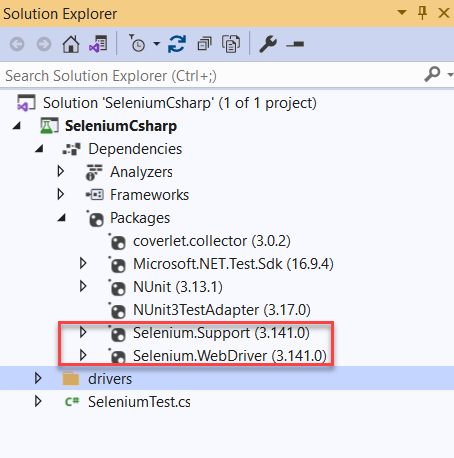Select coverlet.collector (3.0.2) package

point(212,241)
